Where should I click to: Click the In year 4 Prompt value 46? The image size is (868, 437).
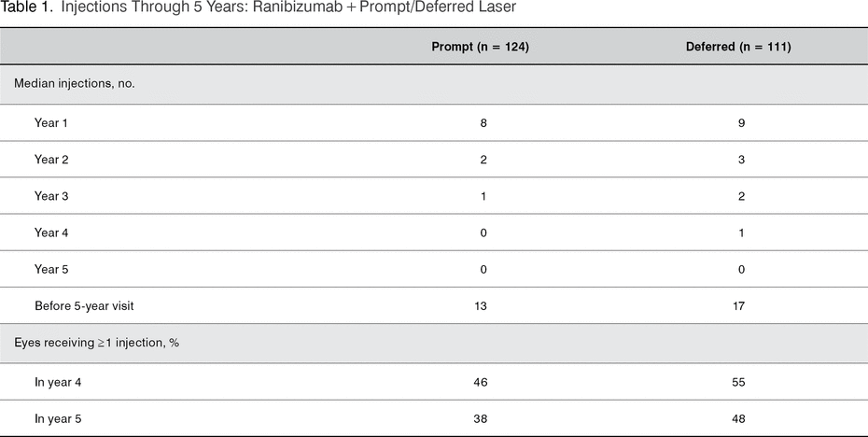coord(481,381)
